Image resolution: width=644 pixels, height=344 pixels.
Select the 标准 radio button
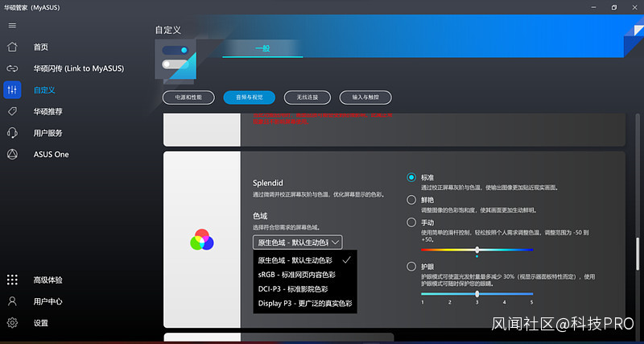pos(411,177)
